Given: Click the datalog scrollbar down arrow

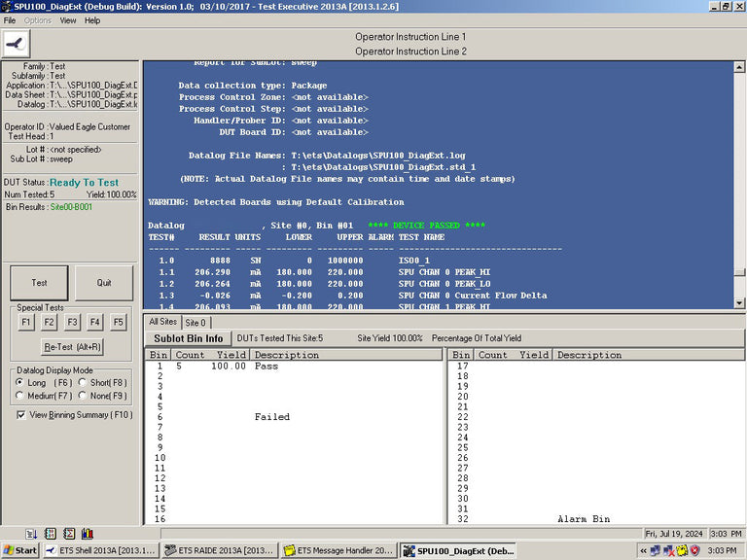Looking at the screenshot, I should (739, 303).
